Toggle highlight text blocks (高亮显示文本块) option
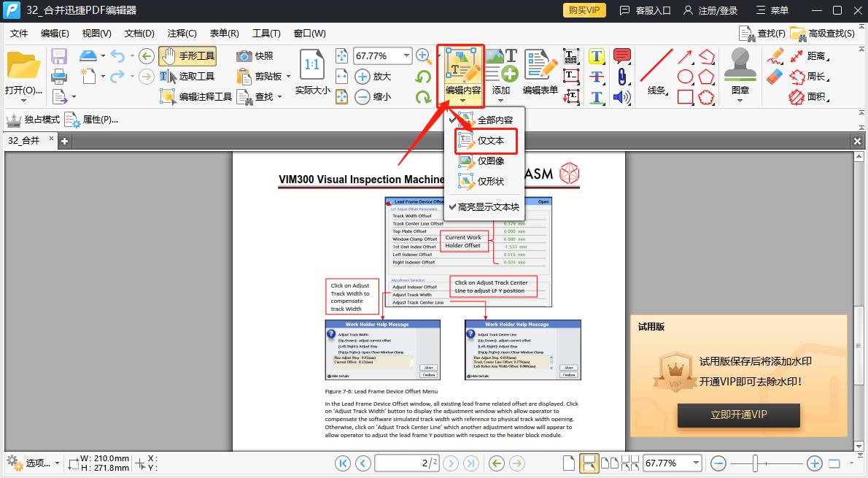Viewport: 868px width, 478px height. point(488,207)
